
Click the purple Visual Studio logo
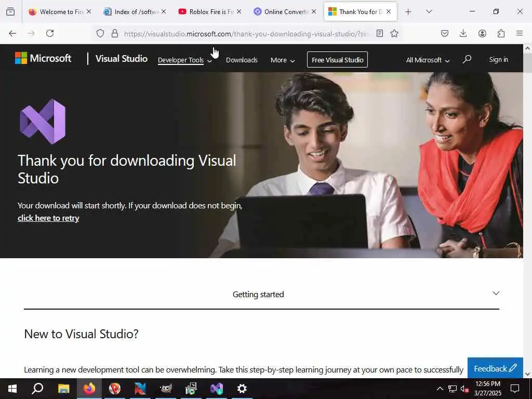click(x=43, y=122)
